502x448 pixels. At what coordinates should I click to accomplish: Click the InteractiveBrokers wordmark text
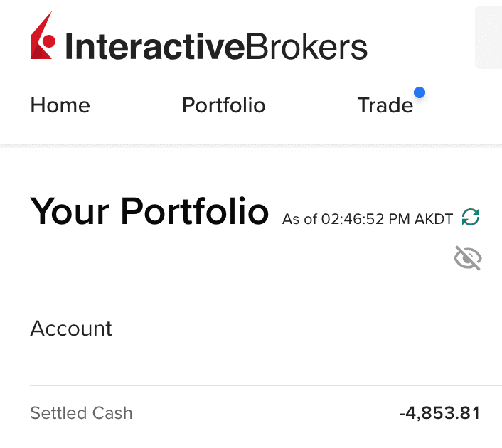pyautogui.click(x=216, y=46)
